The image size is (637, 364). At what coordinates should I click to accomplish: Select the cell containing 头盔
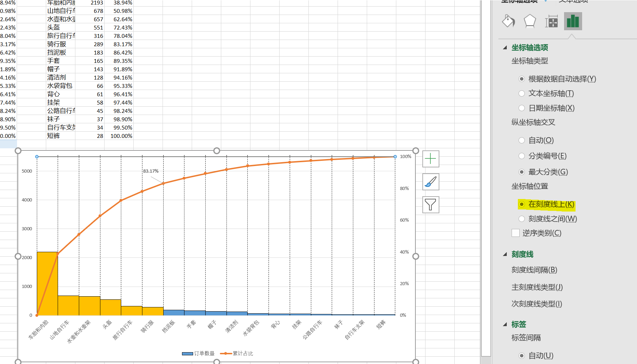[60, 27]
